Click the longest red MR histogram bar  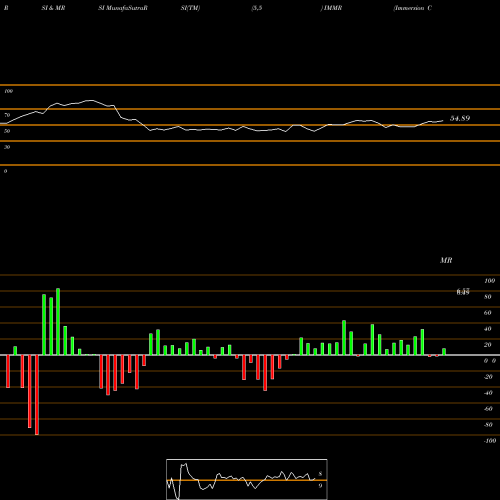pos(37,395)
